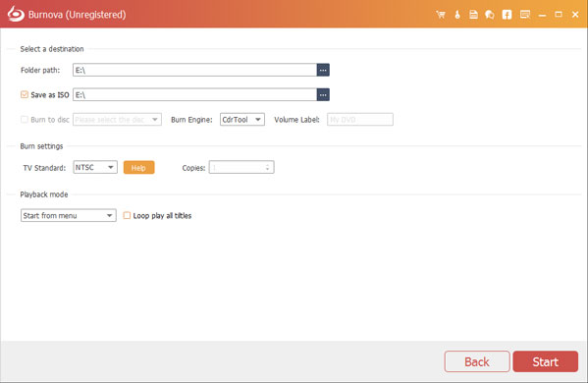
Task: Uncheck the Save as ISO checkbox
Action: tap(25, 94)
